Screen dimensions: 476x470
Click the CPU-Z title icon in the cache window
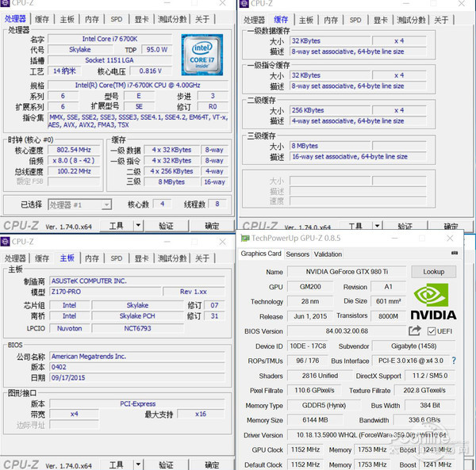(244, 3)
